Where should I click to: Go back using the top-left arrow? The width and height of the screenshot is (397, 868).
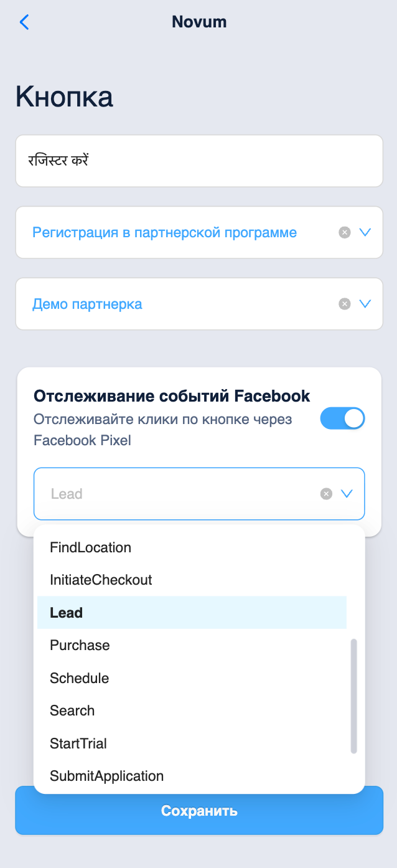[x=24, y=22]
